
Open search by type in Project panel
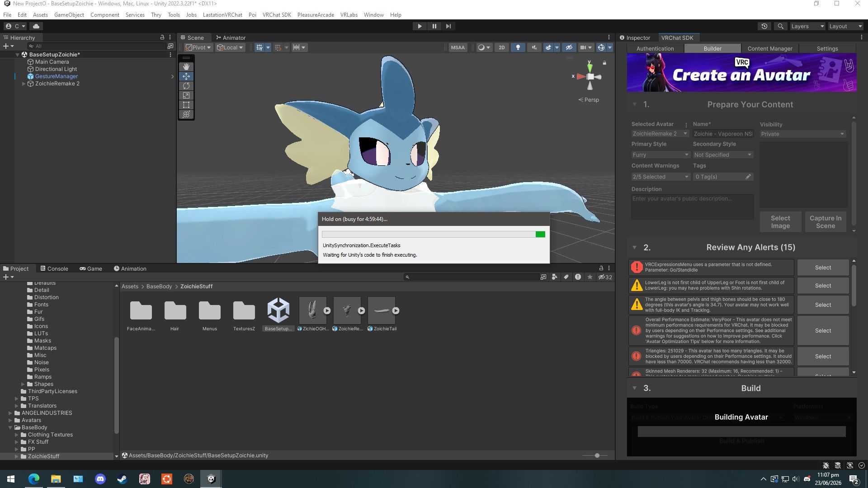[555, 277]
